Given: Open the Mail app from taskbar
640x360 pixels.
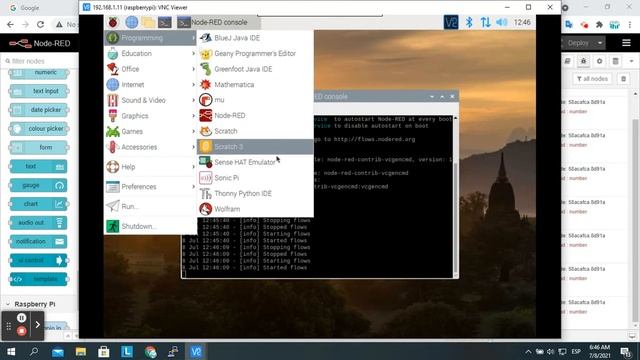Looking at the screenshot, I should tap(58, 351).
